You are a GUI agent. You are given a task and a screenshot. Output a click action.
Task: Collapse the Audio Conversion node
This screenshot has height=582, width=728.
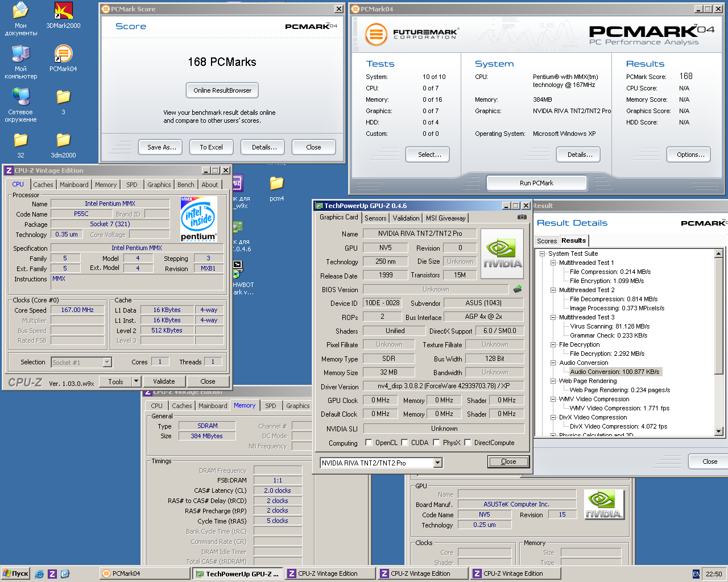553,363
